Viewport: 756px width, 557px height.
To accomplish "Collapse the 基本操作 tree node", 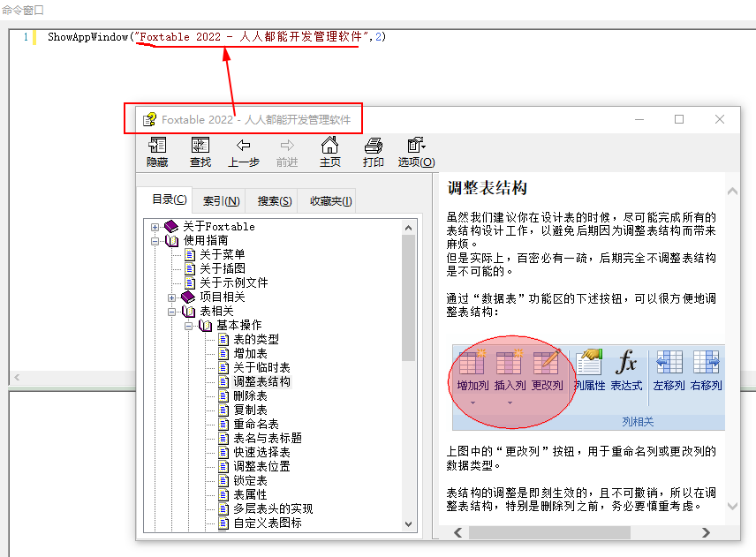I will pyautogui.click(x=188, y=326).
